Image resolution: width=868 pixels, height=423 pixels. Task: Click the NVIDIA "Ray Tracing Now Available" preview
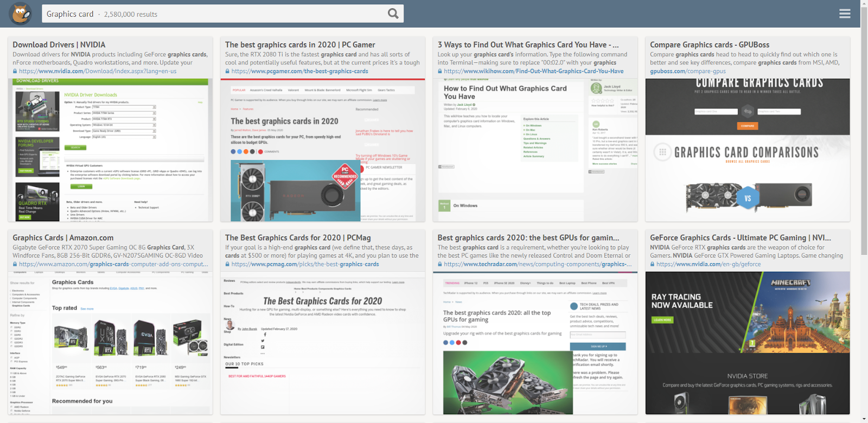[748, 343]
